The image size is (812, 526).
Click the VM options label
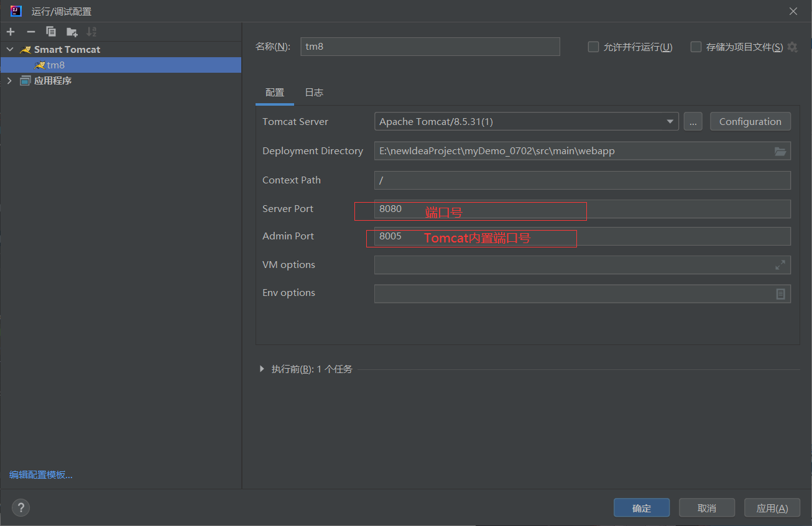[289, 265]
